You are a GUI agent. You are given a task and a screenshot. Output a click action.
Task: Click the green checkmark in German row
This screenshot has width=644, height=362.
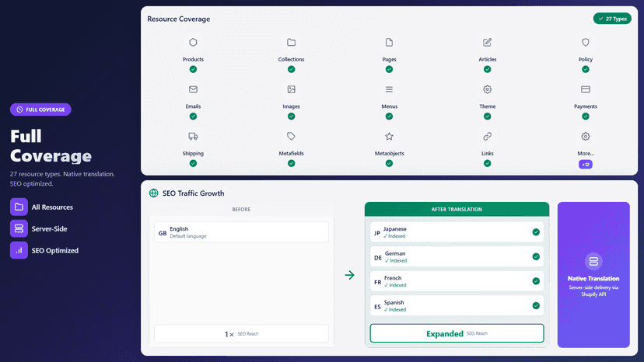(536, 256)
